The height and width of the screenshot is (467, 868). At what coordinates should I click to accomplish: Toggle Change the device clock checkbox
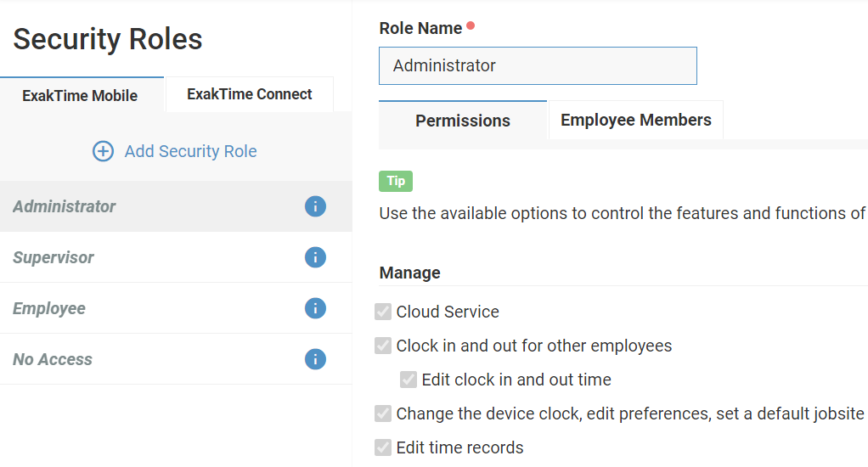tap(383, 414)
